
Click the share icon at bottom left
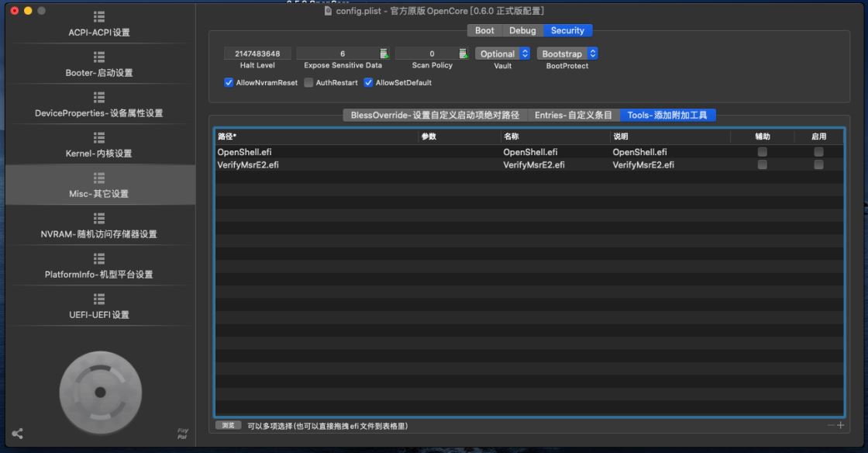[x=17, y=434]
